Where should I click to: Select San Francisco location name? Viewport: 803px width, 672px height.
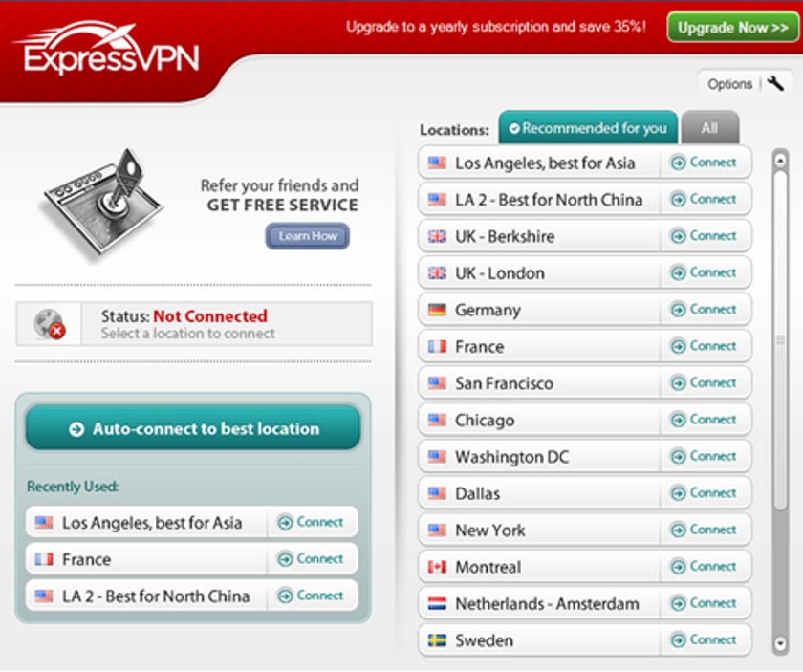pos(504,383)
